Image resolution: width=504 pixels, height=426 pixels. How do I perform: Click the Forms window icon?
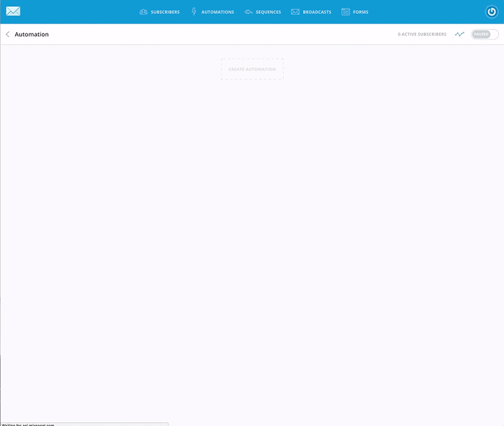point(345,12)
